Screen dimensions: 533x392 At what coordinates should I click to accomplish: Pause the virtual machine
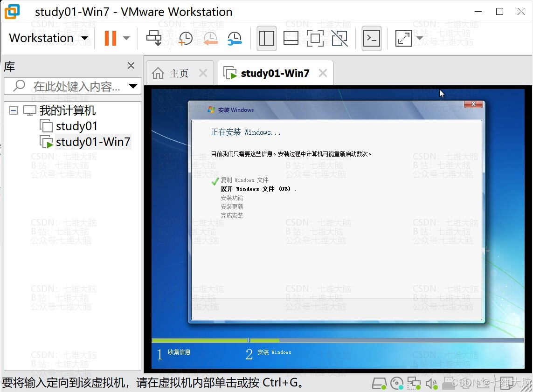111,38
